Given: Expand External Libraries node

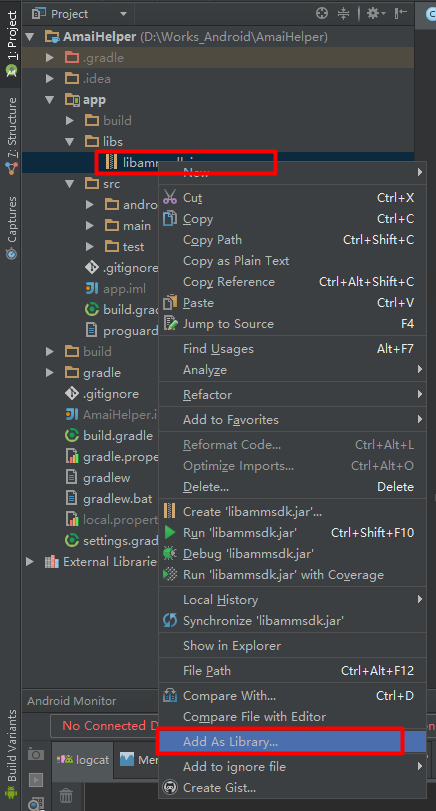Looking at the screenshot, I should tap(29, 562).
